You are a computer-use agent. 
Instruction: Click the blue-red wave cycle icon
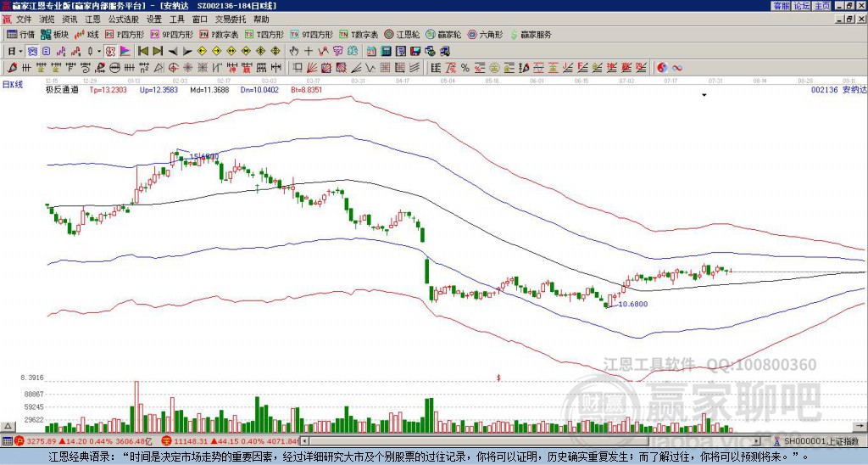(x=676, y=68)
